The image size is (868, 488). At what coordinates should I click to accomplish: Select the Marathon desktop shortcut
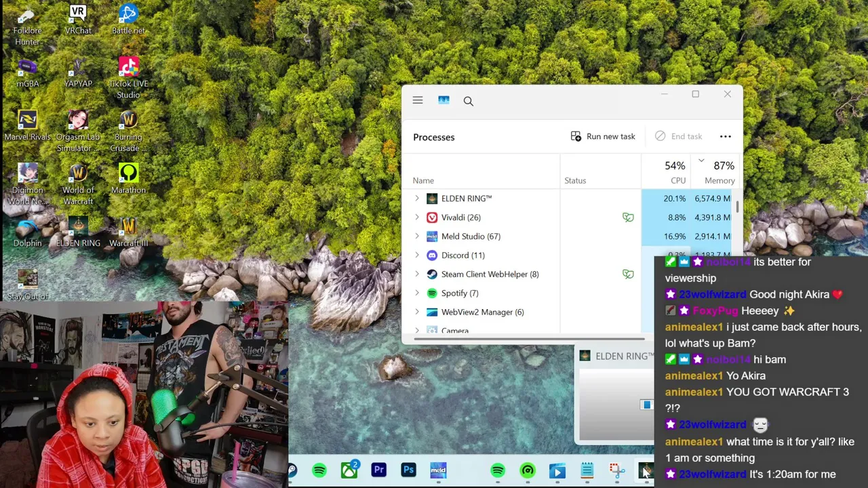coord(128,179)
